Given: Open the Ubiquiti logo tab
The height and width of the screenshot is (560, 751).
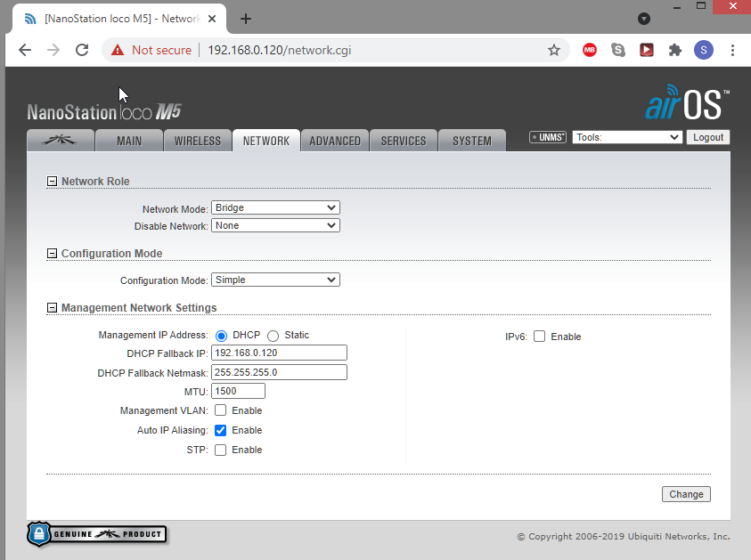Looking at the screenshot, I should 61,141.
